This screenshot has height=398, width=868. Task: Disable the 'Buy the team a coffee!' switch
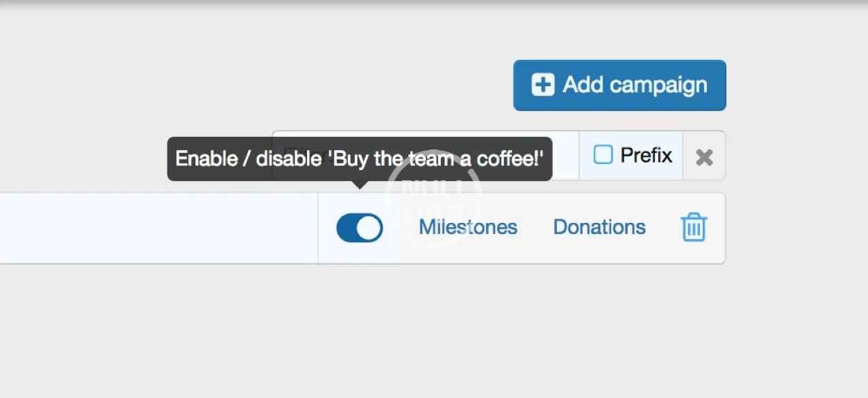[359, 228]
